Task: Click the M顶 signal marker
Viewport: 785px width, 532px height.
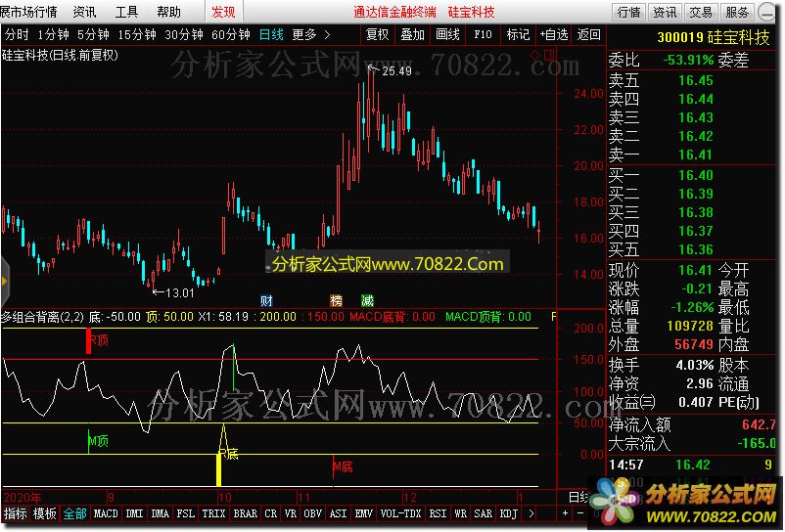Action: click(x=98, y=441)
